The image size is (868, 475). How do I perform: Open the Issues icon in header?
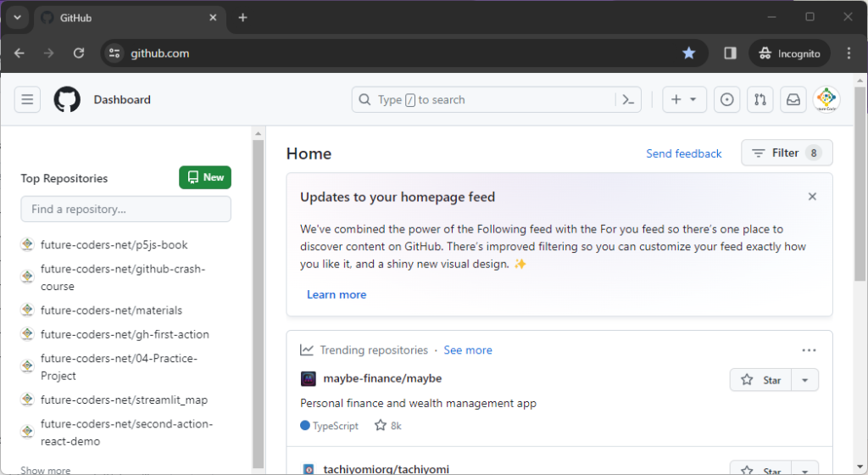[x=726, y=99]
